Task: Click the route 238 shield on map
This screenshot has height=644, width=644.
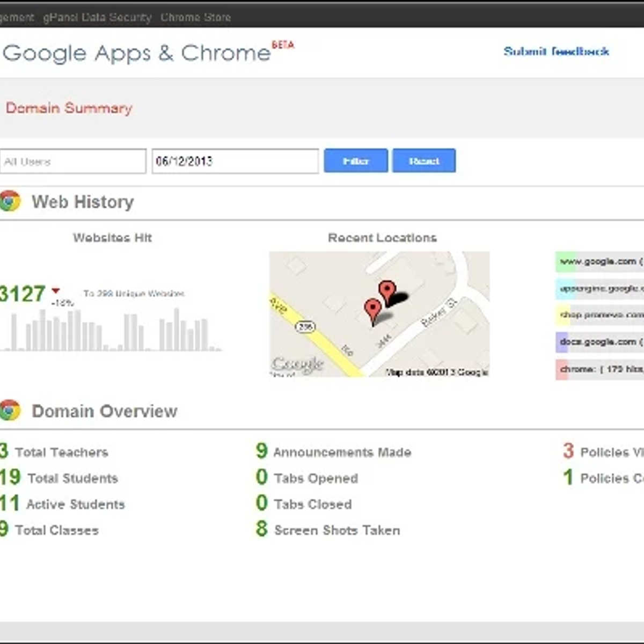Action: click(305, 326)
